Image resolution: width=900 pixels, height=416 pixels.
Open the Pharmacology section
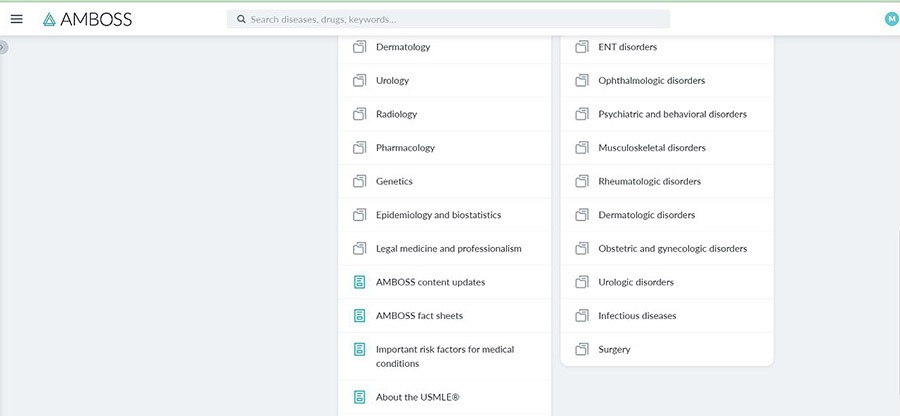coord(405,148)
